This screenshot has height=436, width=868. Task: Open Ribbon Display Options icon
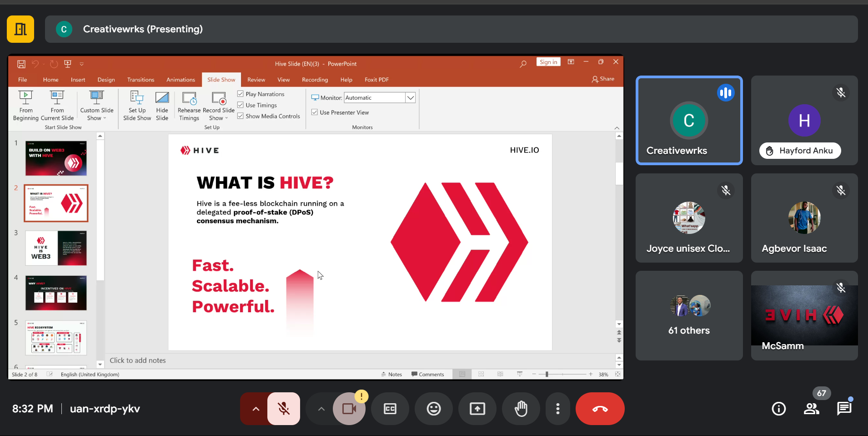tap(571, 62)
